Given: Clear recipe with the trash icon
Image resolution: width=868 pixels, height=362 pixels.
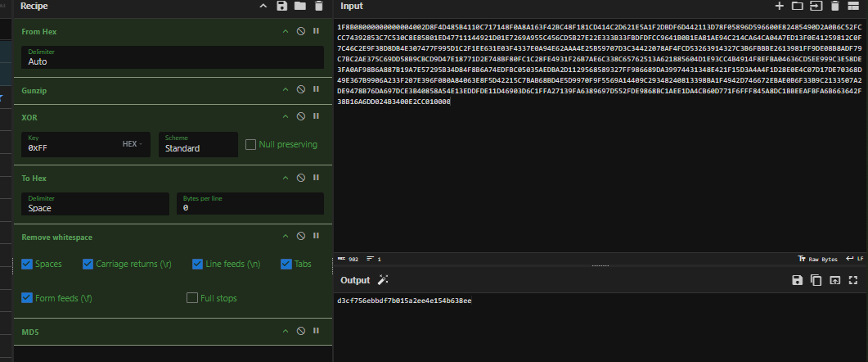Looking at the screenshot, I should tap(318, 7).
